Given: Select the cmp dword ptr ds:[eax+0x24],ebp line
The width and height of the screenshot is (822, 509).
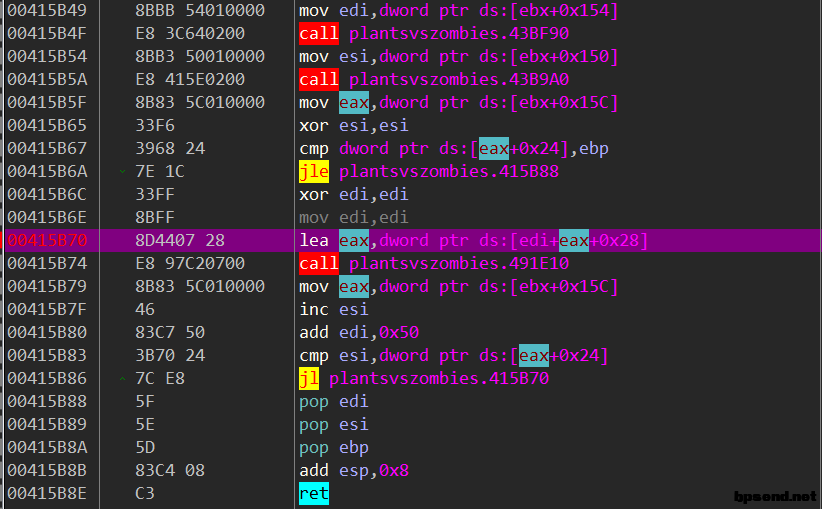Looking at the screenshot, I should (453, 148).
